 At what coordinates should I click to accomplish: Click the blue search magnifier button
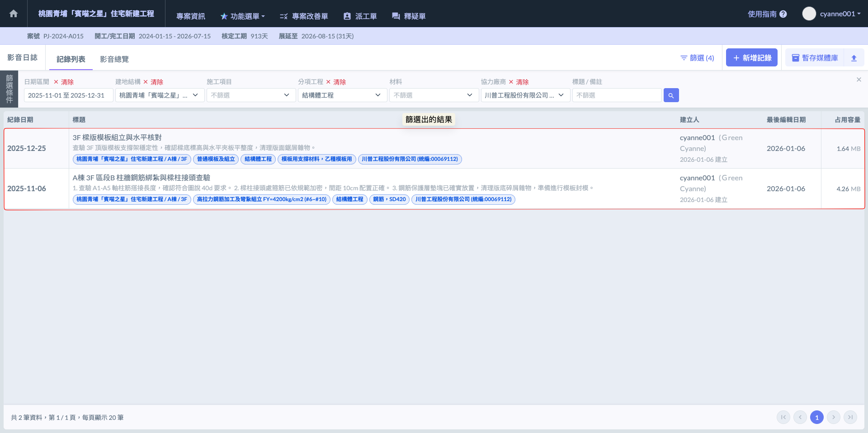coord(671,95)
